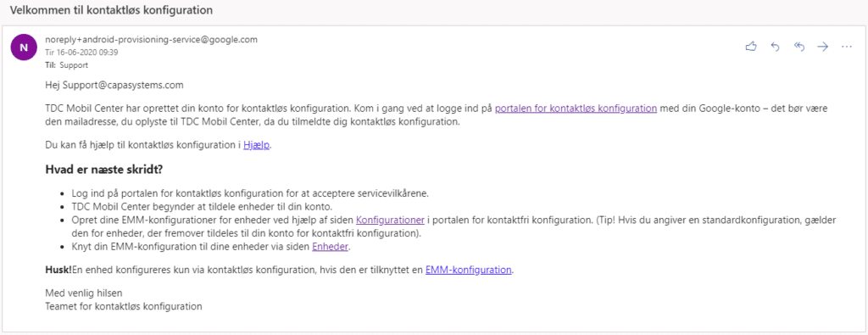Like the message with the thumbs-up icon
This screenshot has height=335, width=868.
tap(751, 47)
